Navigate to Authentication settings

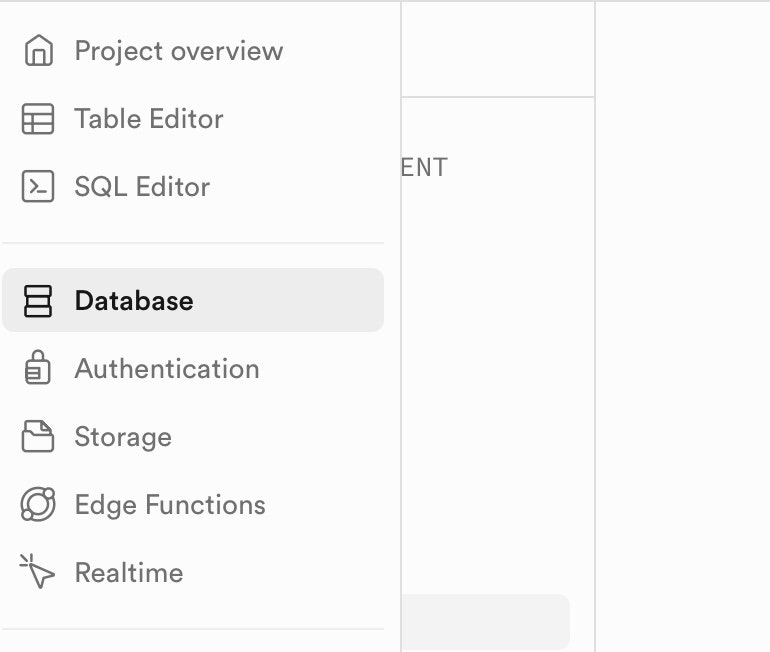(x=166, y=369)
